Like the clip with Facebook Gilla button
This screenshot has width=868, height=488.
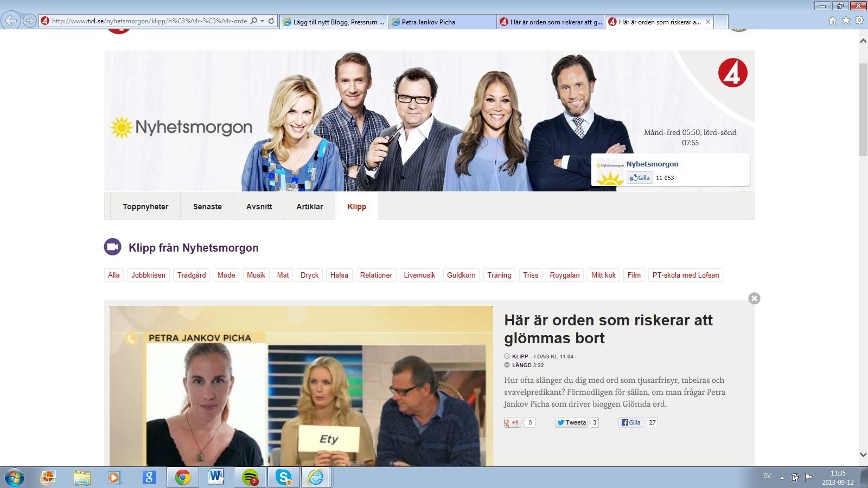tap(631, 422)
